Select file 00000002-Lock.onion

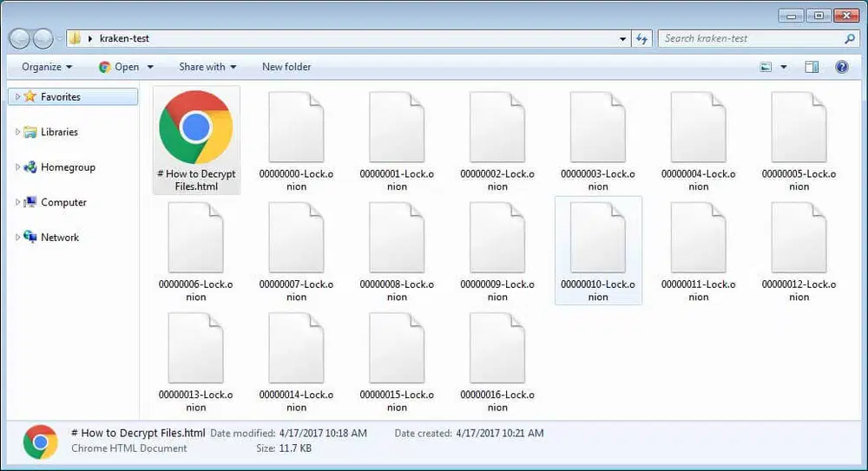tap(497, 141)
